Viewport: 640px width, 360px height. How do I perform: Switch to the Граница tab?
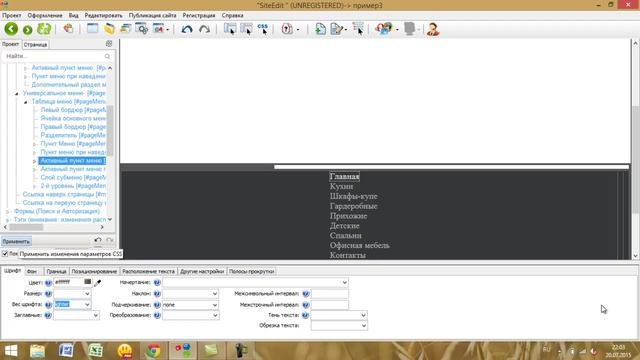[x=56, y=271]
